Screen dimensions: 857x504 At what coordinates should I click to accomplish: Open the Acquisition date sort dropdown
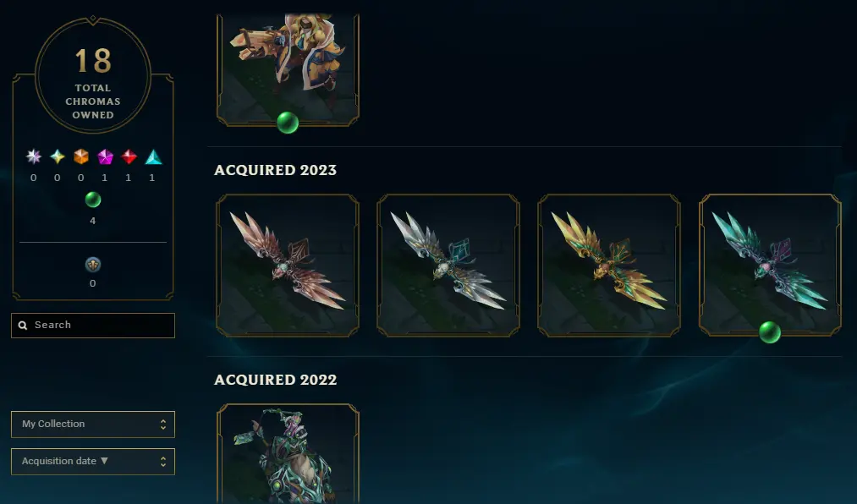click(x=93, y=462)
